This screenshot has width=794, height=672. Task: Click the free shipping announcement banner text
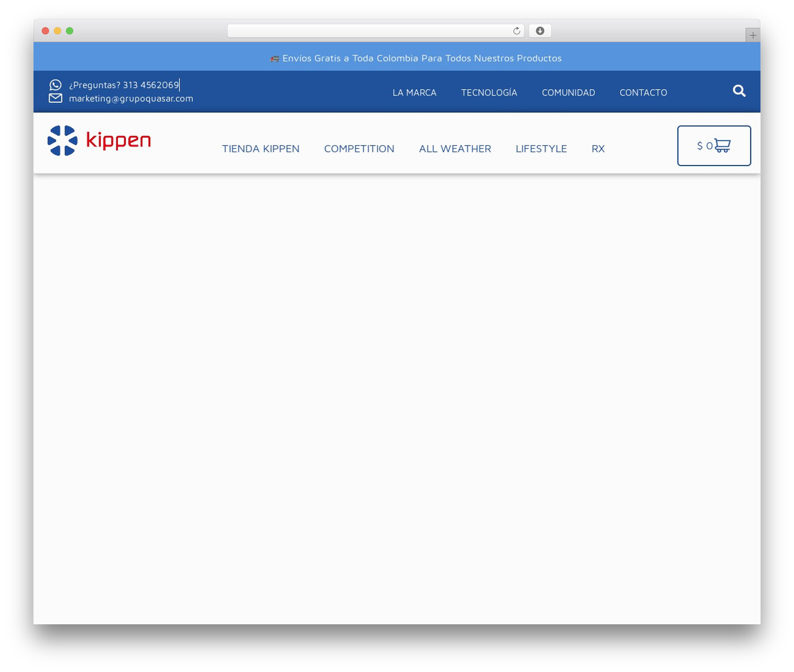(x=422, y=58)
